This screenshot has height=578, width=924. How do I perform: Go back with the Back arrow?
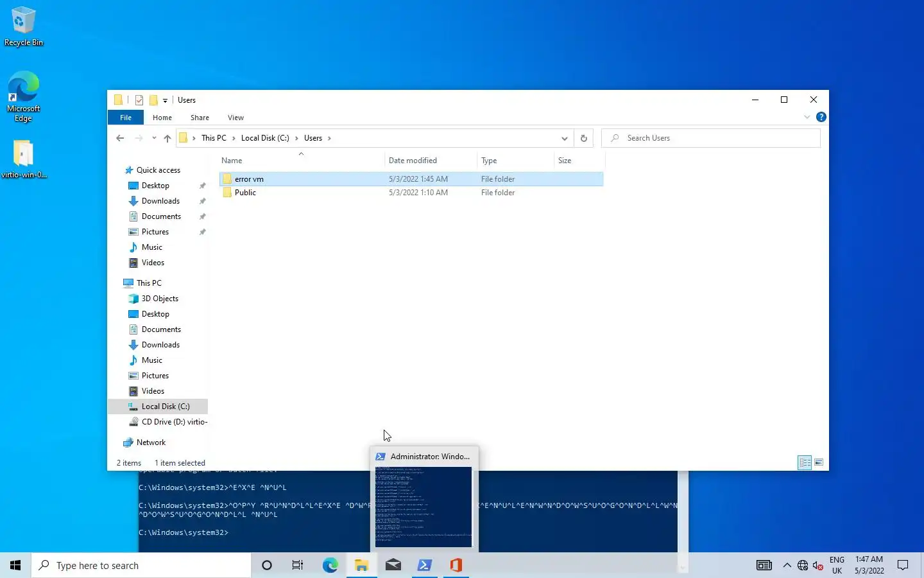(x=120, y=138)
